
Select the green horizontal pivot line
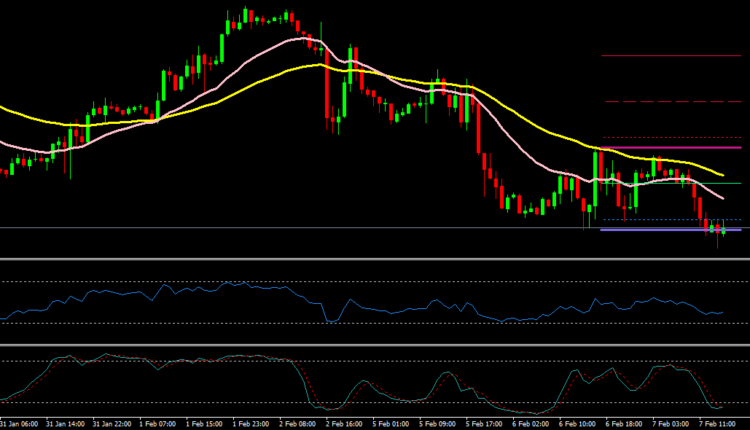[x=730, y=183]
